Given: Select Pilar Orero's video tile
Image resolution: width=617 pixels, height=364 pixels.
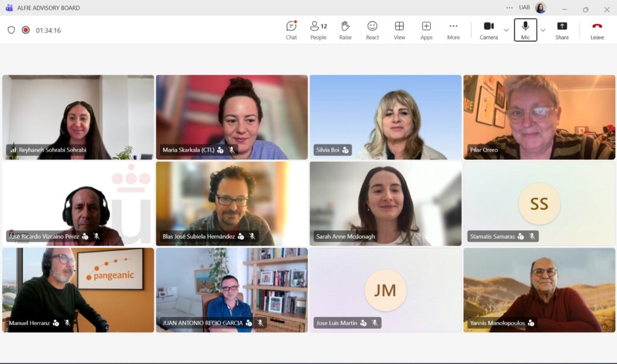Looking at the screenshot, I should [x=539, y=116].
